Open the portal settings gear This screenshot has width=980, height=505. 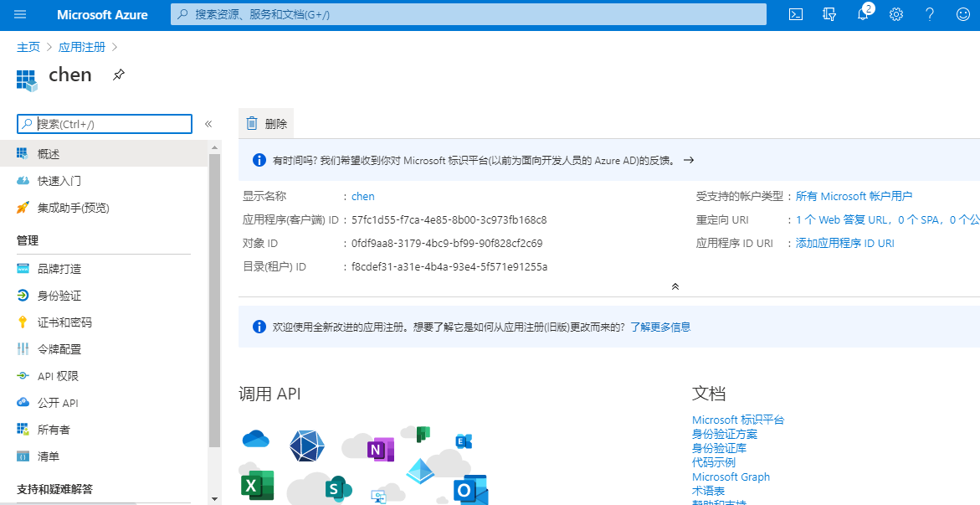coord(896,14)
